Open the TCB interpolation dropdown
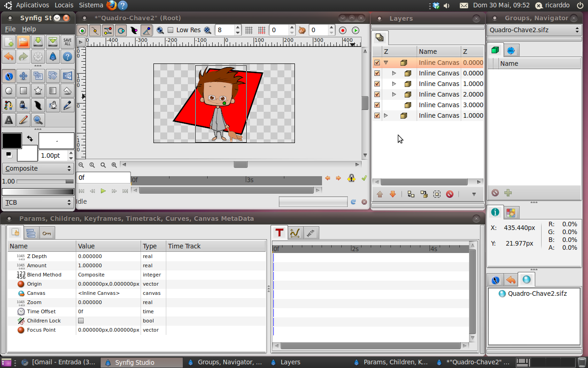Screen dimensions: 588x368 (38, 202)
